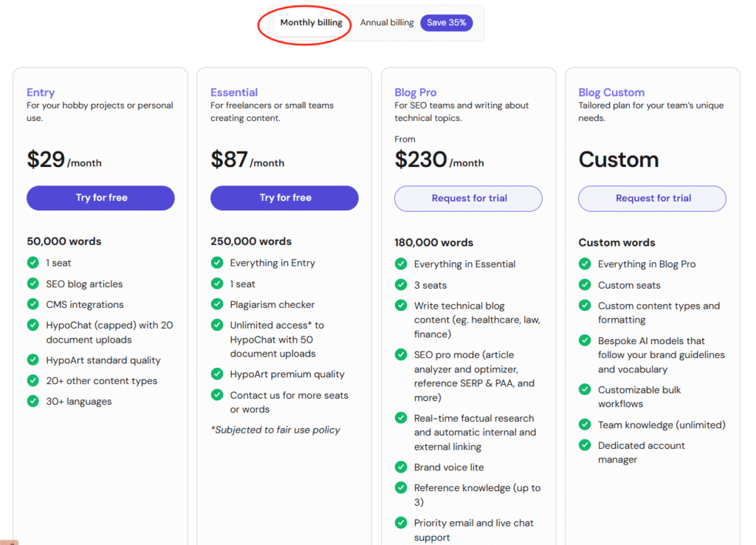Screen dimensions: 756x545
Task: Click the checkmark beside SEO pro mode feature
Action: point(401,354)
